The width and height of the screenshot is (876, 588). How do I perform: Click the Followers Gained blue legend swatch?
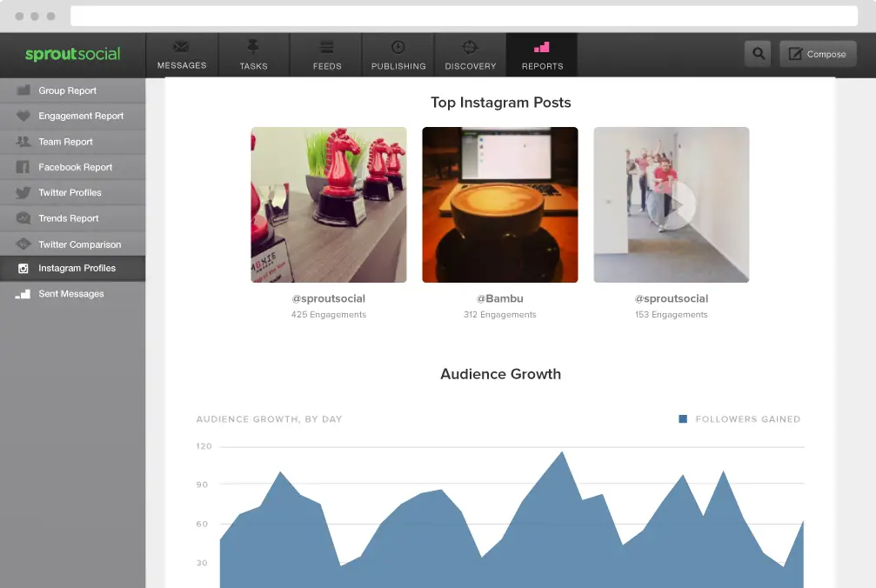click(683, 418)
